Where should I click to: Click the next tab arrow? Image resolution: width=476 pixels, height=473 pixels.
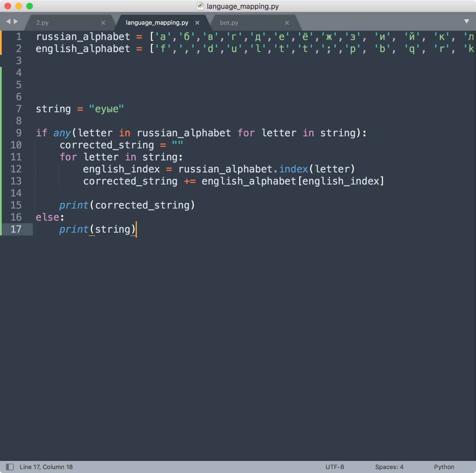coord(16,22)
